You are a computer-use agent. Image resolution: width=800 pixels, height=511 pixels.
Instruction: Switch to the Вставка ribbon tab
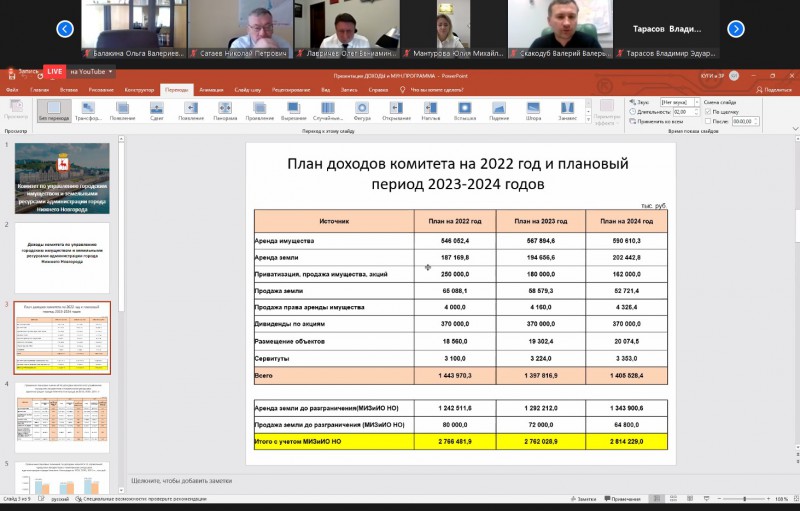coord(70,89)
